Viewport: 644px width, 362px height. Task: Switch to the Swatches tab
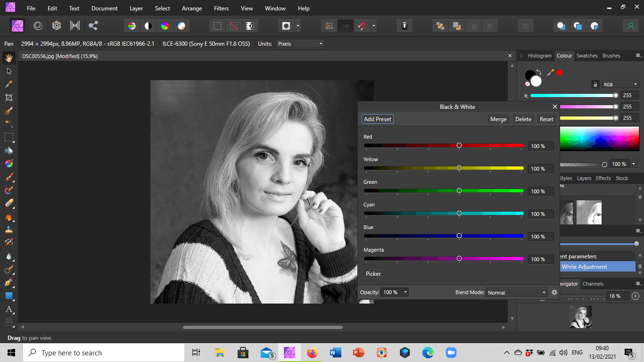pyautogui.click(x=587, y=56)
